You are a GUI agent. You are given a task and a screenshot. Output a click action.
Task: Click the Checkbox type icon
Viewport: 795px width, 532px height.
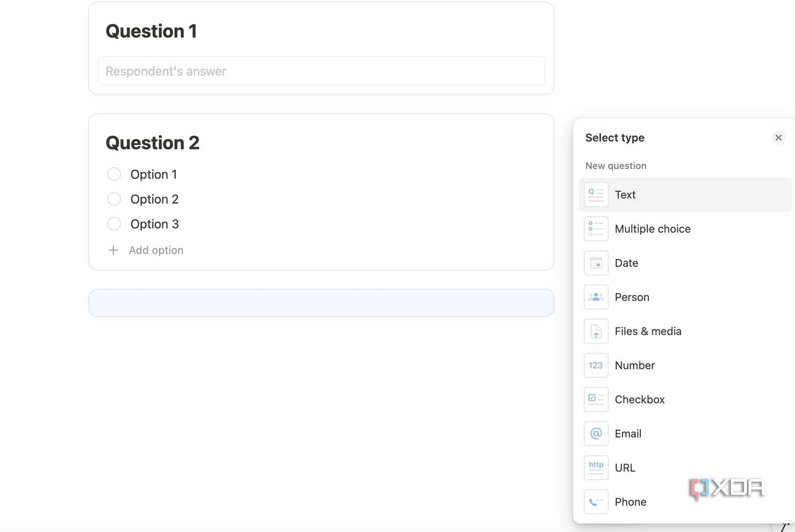[x=596, y=400]
